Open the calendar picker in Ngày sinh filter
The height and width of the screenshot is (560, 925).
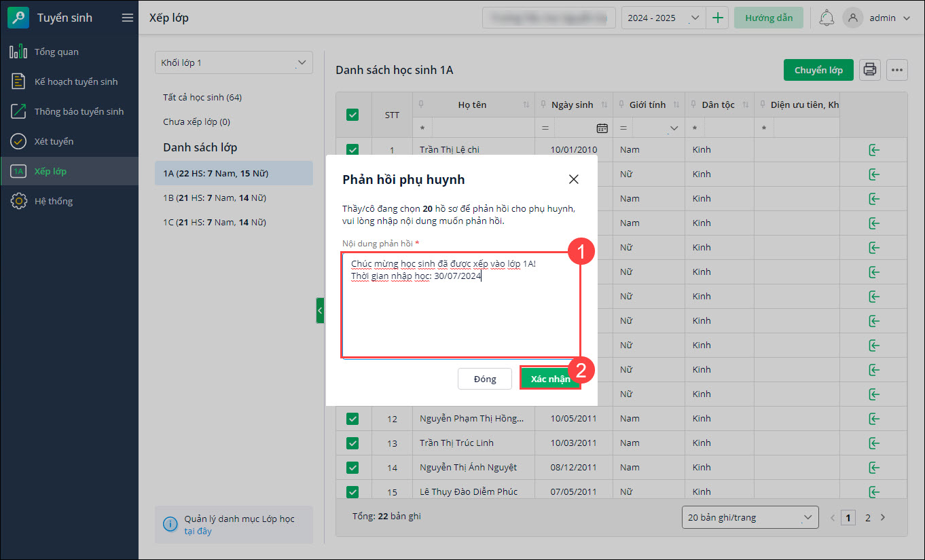602,128
